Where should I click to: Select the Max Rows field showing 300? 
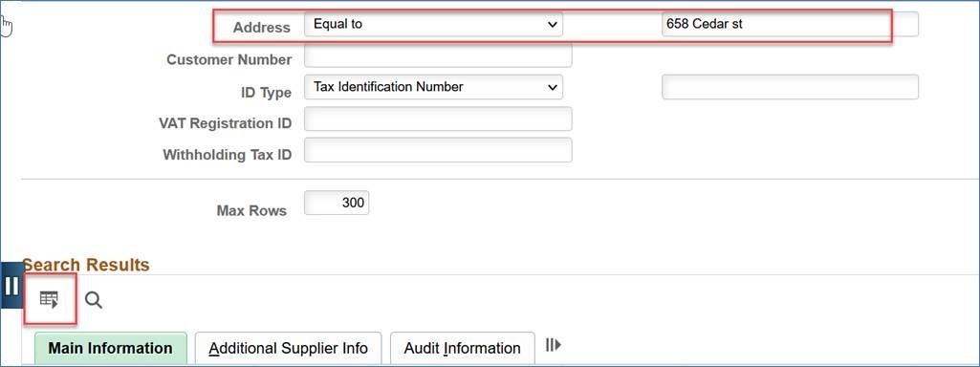point(337,203)
